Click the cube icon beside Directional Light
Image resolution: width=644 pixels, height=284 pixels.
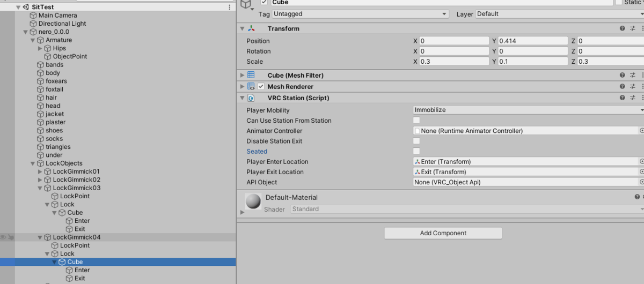(x=33, y=24)
